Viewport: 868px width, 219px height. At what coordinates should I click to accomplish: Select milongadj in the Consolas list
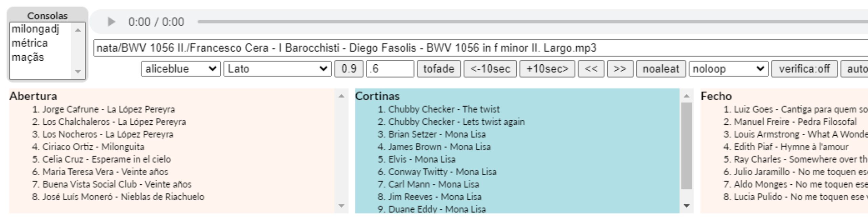tap(35, 29)
